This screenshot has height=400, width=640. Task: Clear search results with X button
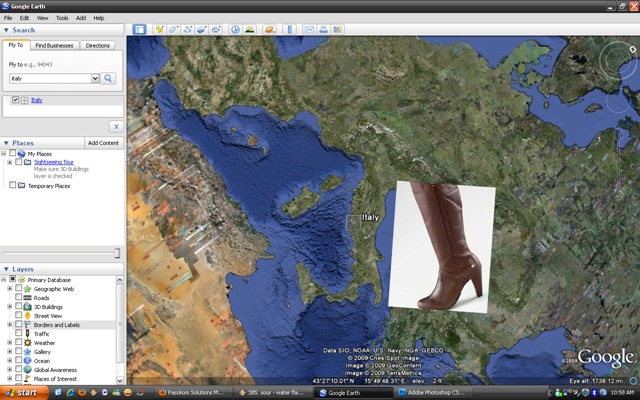[116, 127]
